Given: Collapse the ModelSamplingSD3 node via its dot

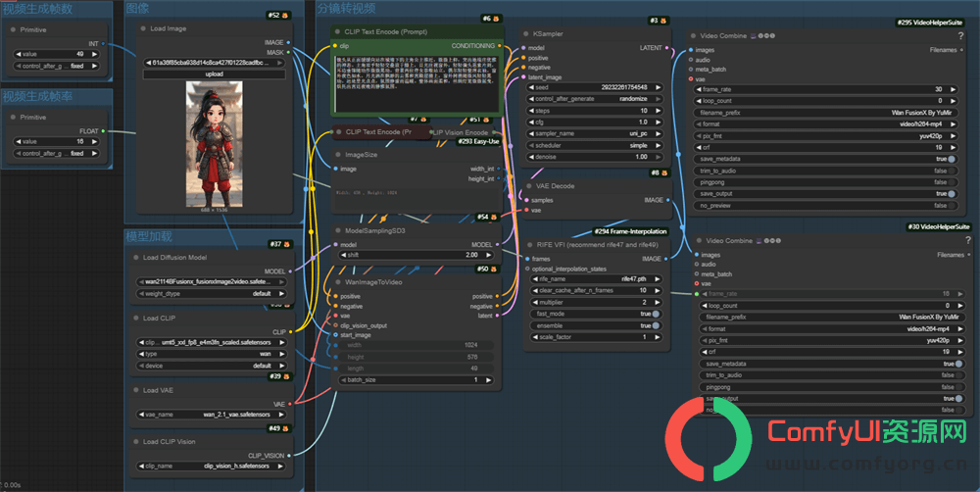Looking at the screenshot, I should point(338,230).
